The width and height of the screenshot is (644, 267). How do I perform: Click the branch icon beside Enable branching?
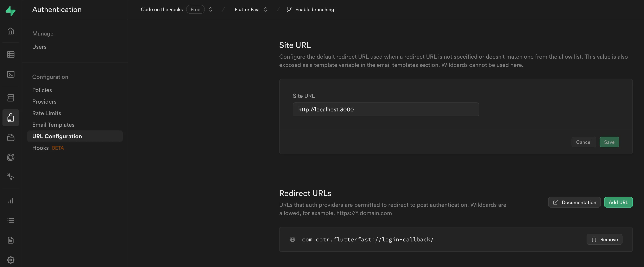click(289, 9)
